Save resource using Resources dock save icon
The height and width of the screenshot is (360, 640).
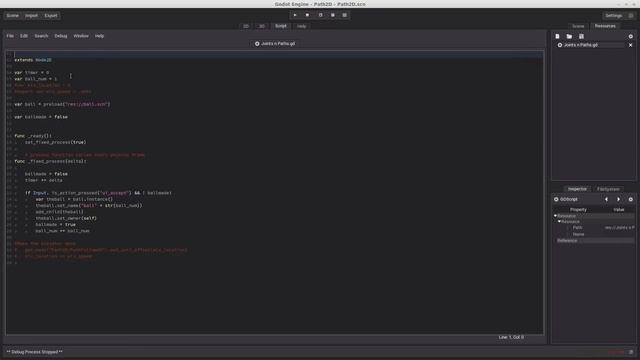[x=581, y=36]
